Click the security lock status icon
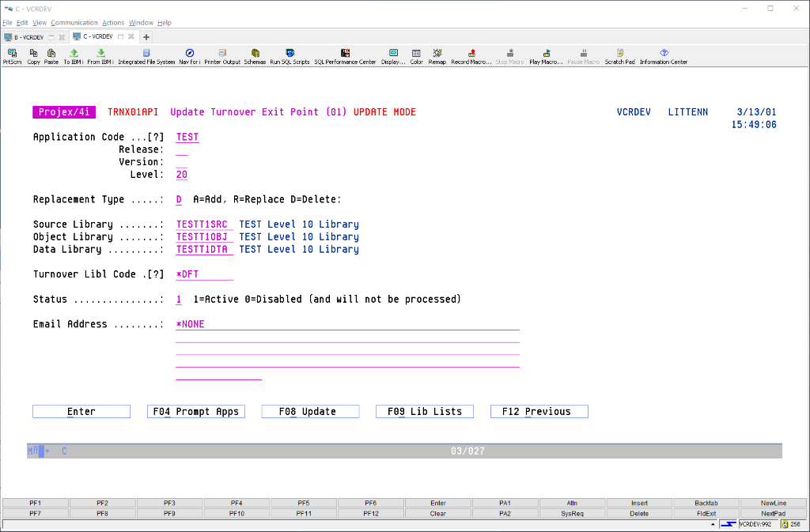Image resolution: width=810 pixels, height=532 pixels. tap(785, 524)
